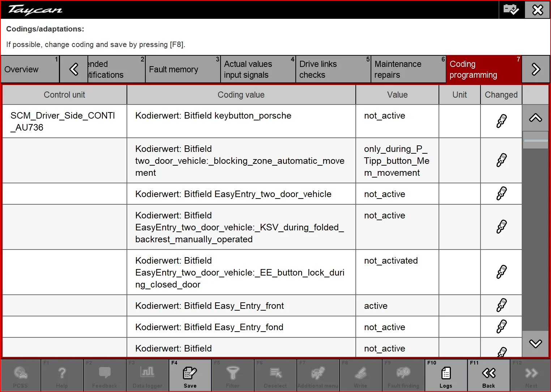Click the vertical scrollbar thumb
Screen dimensions: 551x392
pos(535,140)
